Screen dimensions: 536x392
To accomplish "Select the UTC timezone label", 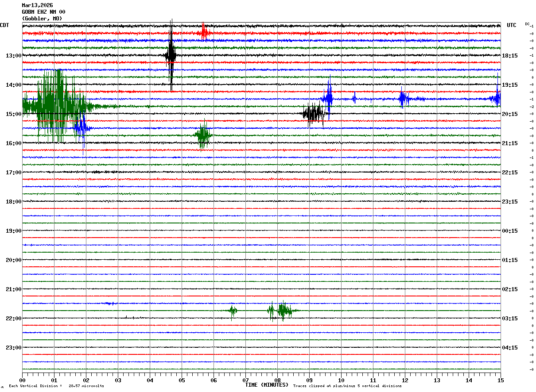I will pos(512,25).
